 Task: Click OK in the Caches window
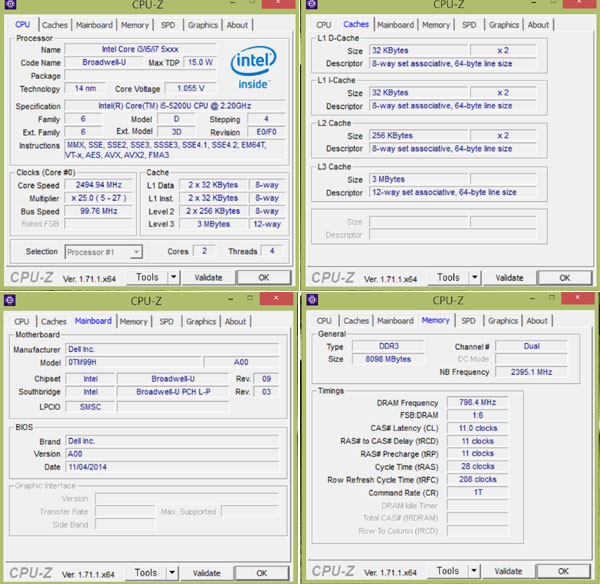565,277
